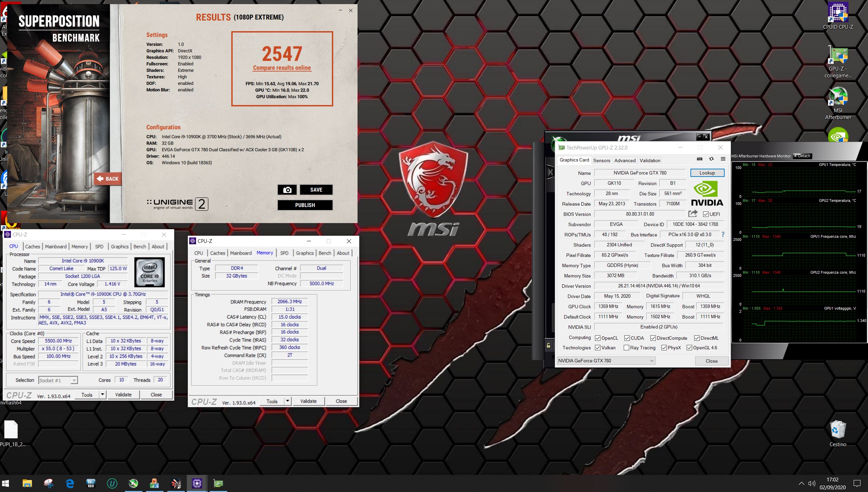Open the Validation tab in GPU-Z
Image resolution: width=868 pixels, height=492 pixels.
click(x=650, y=160)
